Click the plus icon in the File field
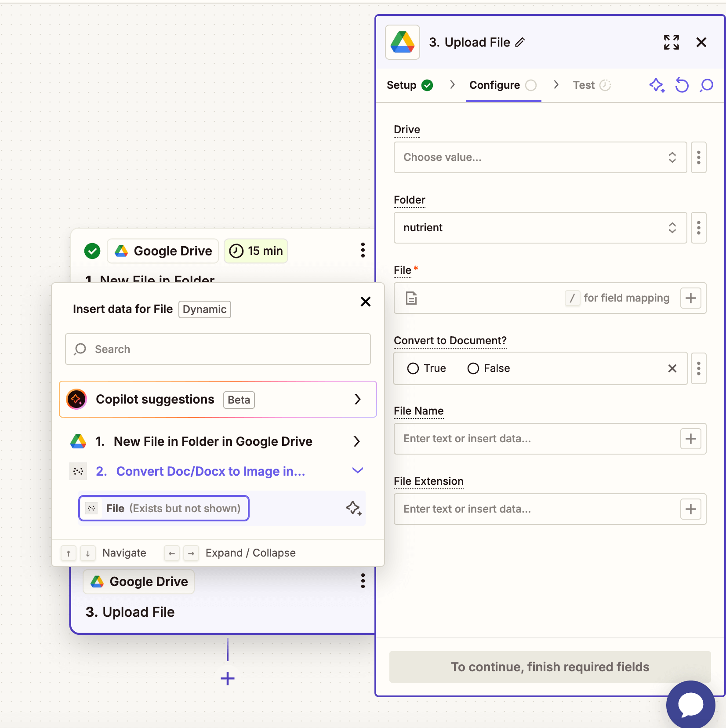Viewport: 726px width, 728px height. (x=690, y=298)
